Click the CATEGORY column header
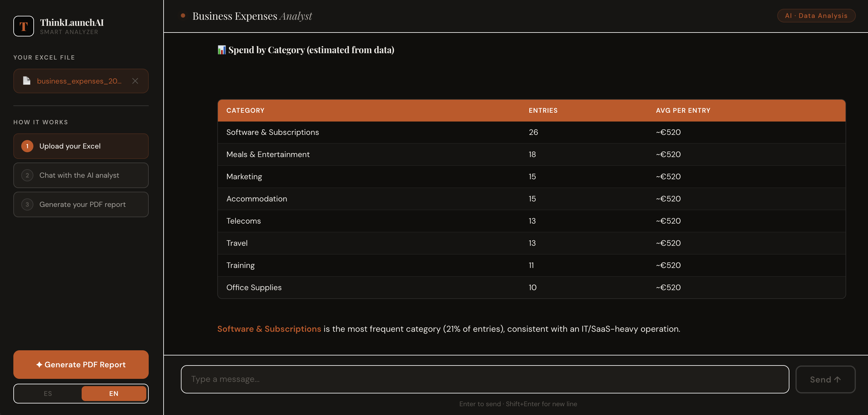Viewport: 868px width, 415px height. 245,110
